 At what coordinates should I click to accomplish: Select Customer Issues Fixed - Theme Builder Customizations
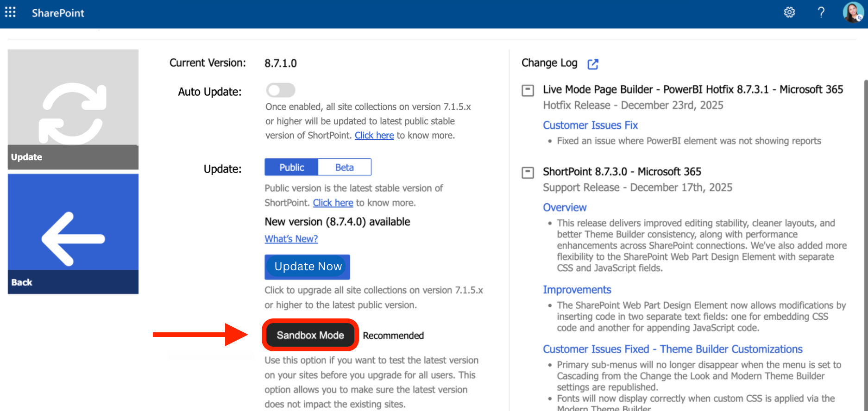point(673,349)
